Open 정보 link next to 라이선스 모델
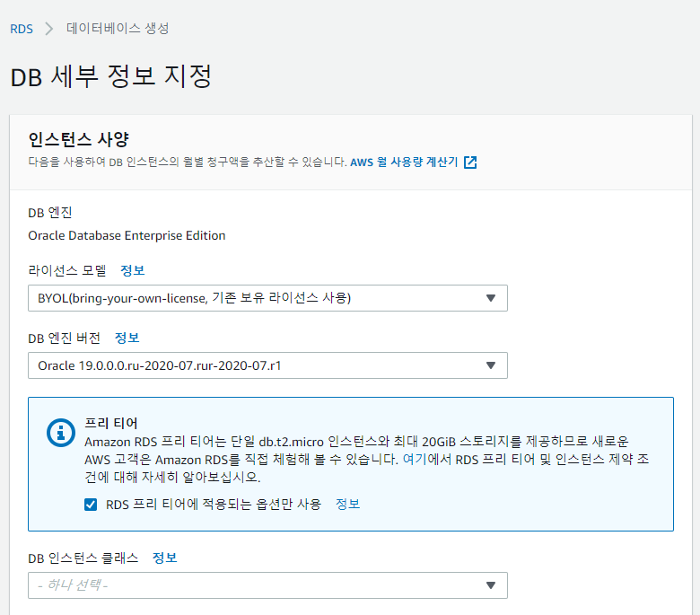This screenshot has width=700, height=615. point(133,270)
